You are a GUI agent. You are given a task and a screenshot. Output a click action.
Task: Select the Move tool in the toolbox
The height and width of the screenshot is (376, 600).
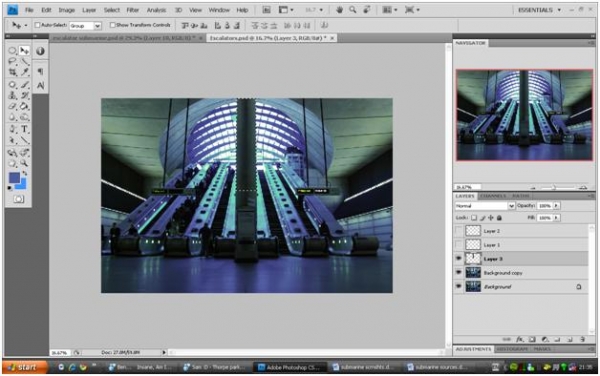tap(24, 50)
